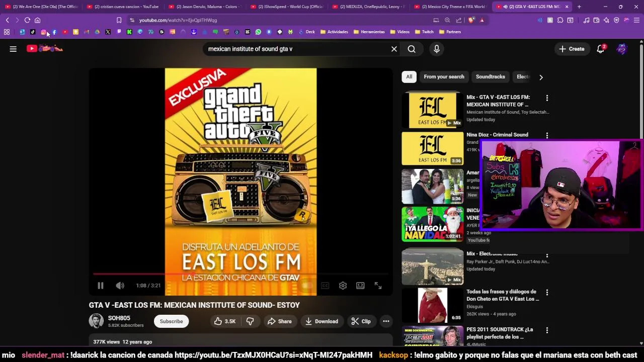Screen dimensions: 644x362
Task: Start voice search with the microphone icon
Action: (437, 49)
